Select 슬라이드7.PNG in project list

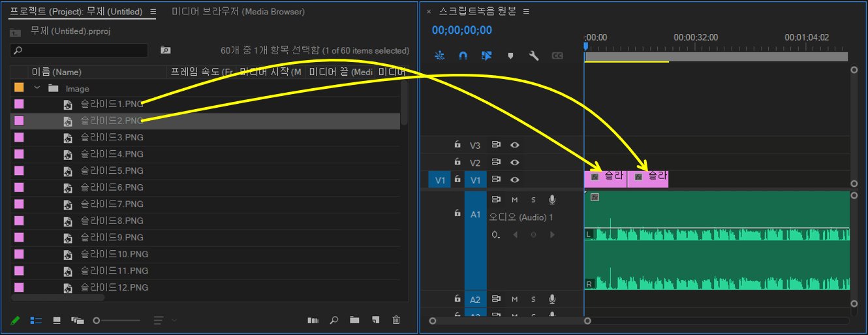[112, 204]
